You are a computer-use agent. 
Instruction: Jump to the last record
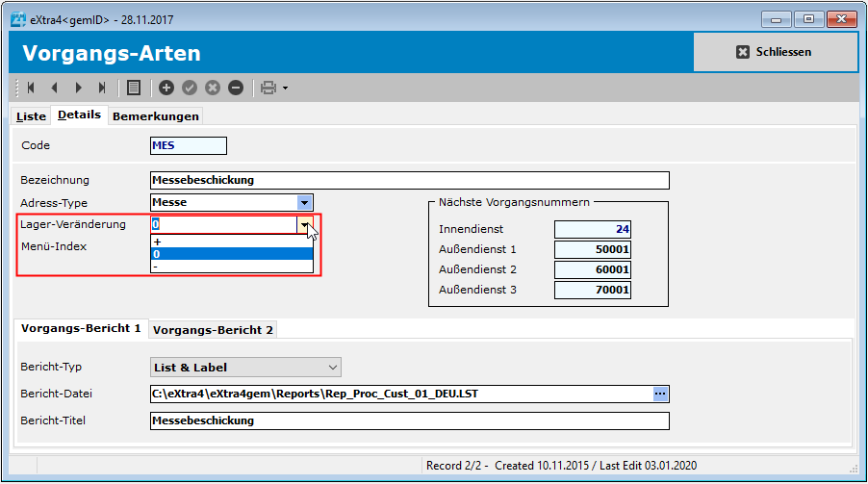[x=102, y=88]
